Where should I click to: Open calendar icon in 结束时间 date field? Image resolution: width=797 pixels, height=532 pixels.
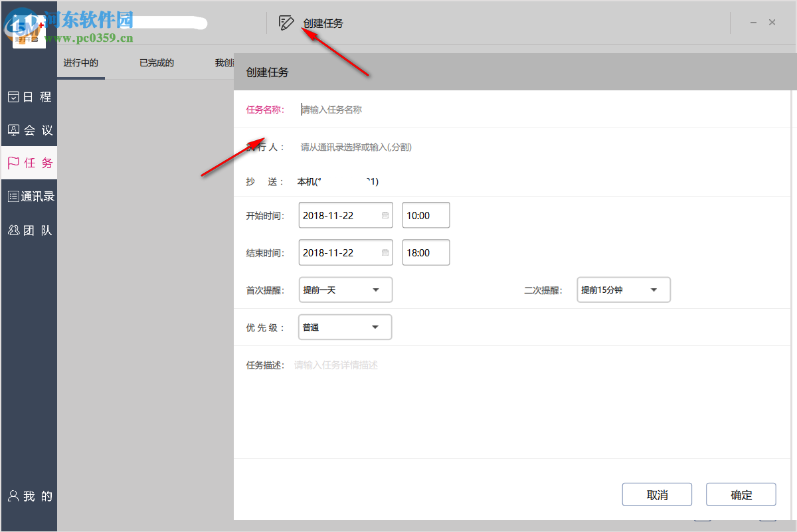pyautogui.click(x=385, y=252)
